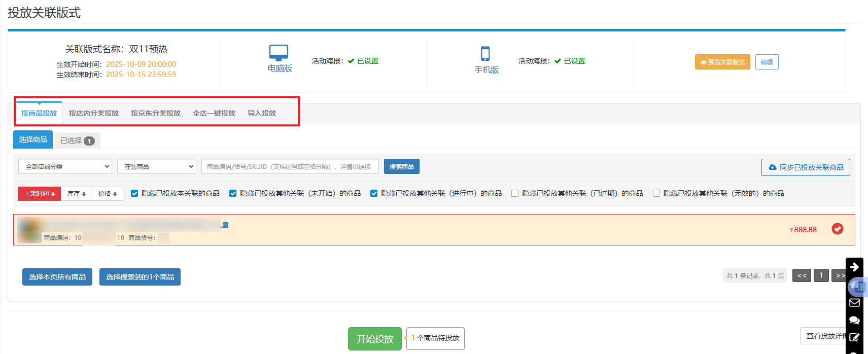868x354 pixels.
Task: Click the mobile version phone icon
Action: point(485,53)
